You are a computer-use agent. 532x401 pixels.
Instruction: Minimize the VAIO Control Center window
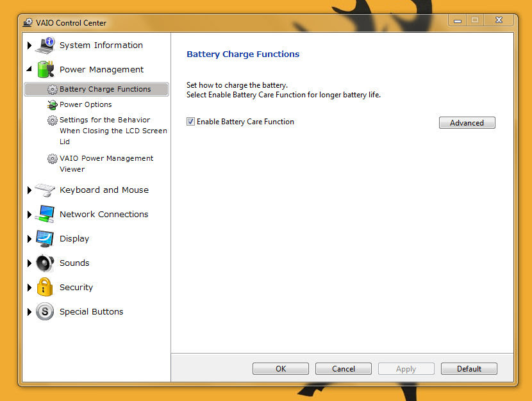click(x=458, y=20)
